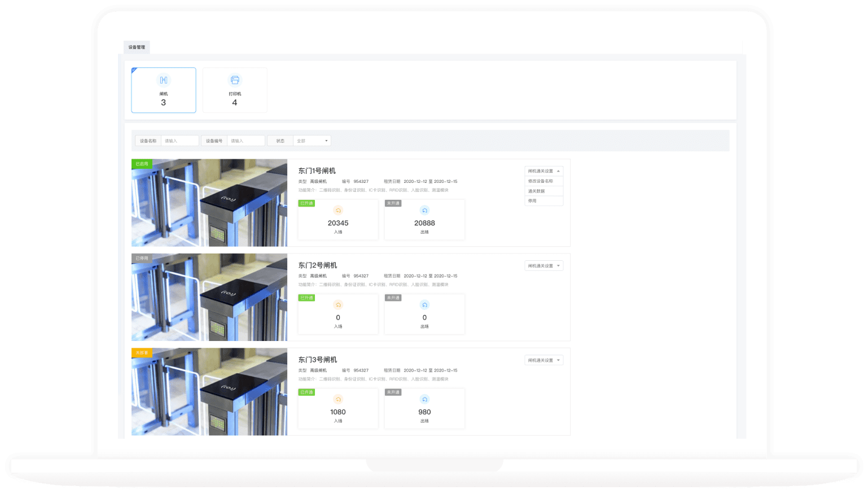Select 修改设备名称 from the open menu
The height and width of the screenshot is (490, 868).
(541, 181)
